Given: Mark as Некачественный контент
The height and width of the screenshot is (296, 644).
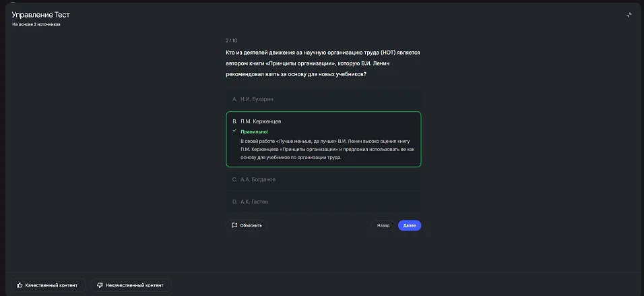Looking at the screenshot, I should pos(131,285).
